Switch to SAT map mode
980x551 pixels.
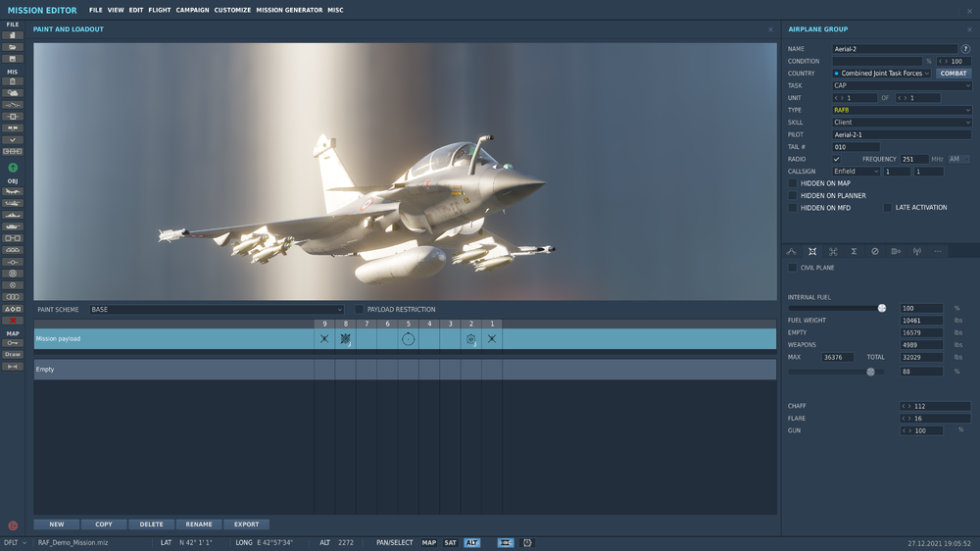(x=450, y=543)
